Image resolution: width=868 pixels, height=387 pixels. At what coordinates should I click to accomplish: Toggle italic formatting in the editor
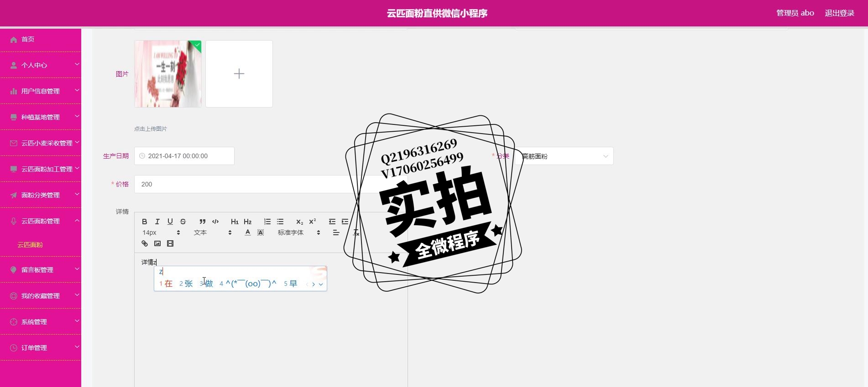click(x=157, y=222)
